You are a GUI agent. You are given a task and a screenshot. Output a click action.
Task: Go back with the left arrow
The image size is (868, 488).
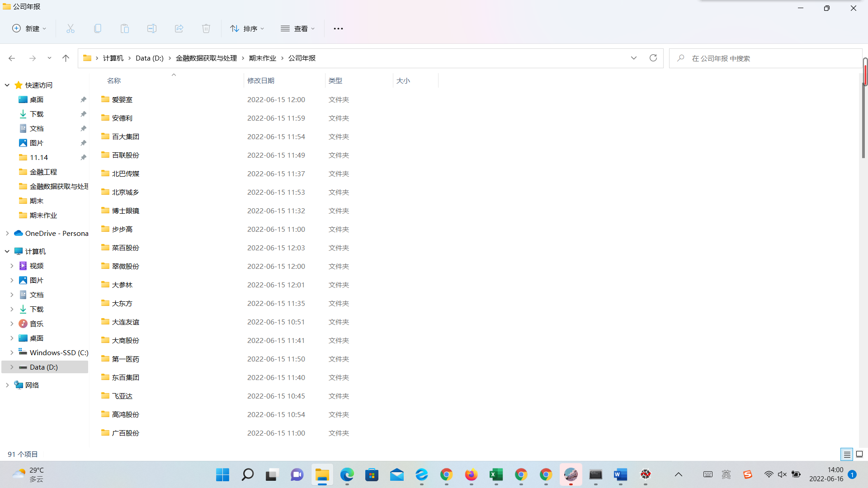(12, 58)
